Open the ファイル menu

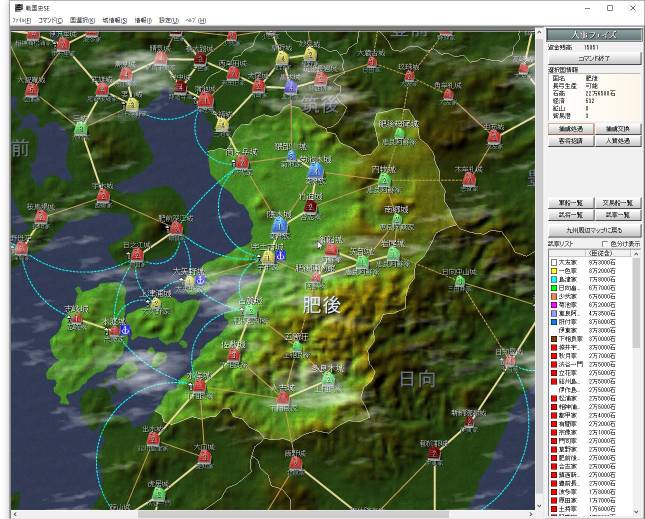pos(21,20)
